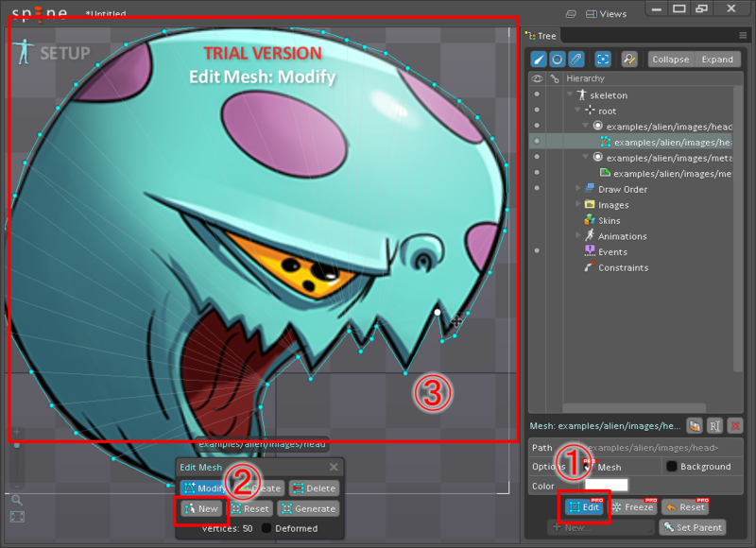Toggle visibility dot for images/meta slot row
The width and height of the screenshot is (756, 548).
(x=537, y=157)
